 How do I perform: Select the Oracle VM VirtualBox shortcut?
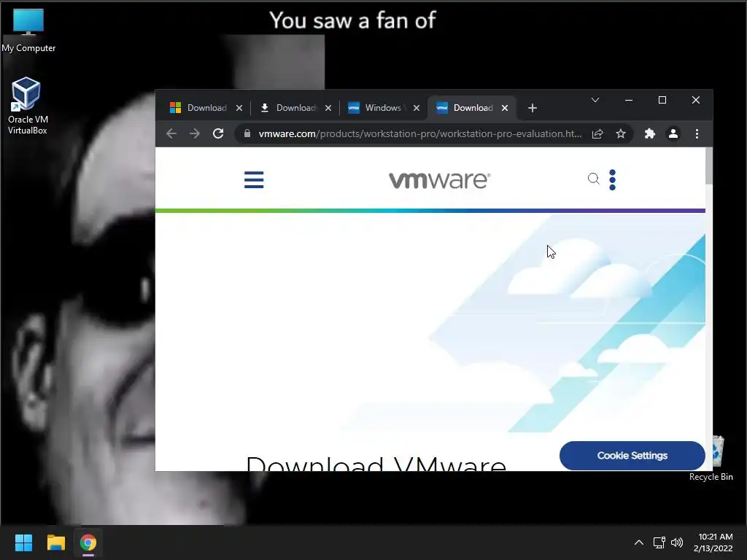tap(27, 106)
